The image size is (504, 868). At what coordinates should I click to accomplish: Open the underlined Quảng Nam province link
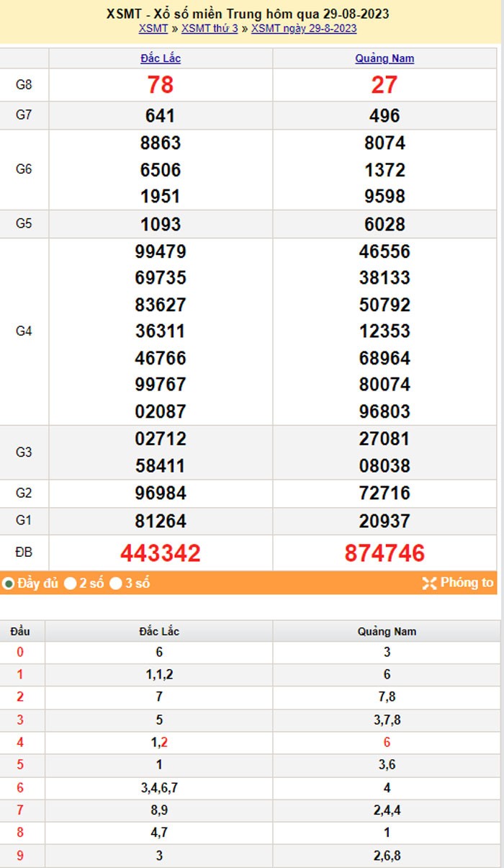pyautogui.click(x=384, y=59)
